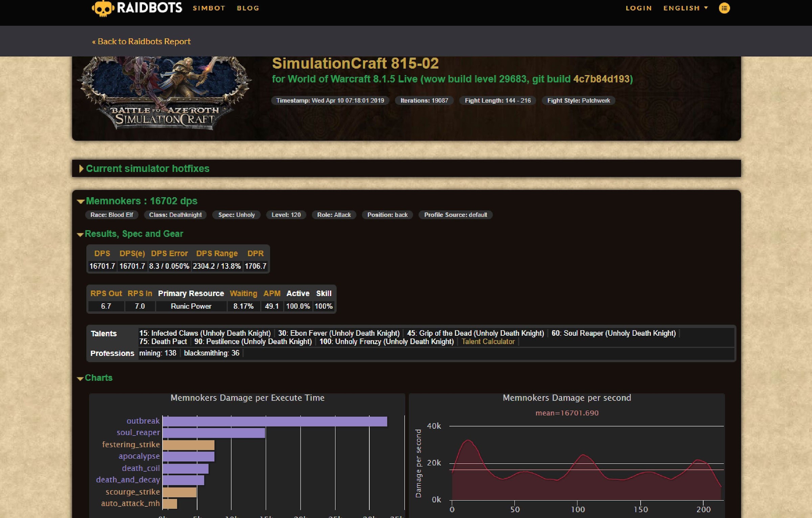Click the DPS Range column header
This screenshot has width=812, height=518.
tap(217, 253)
